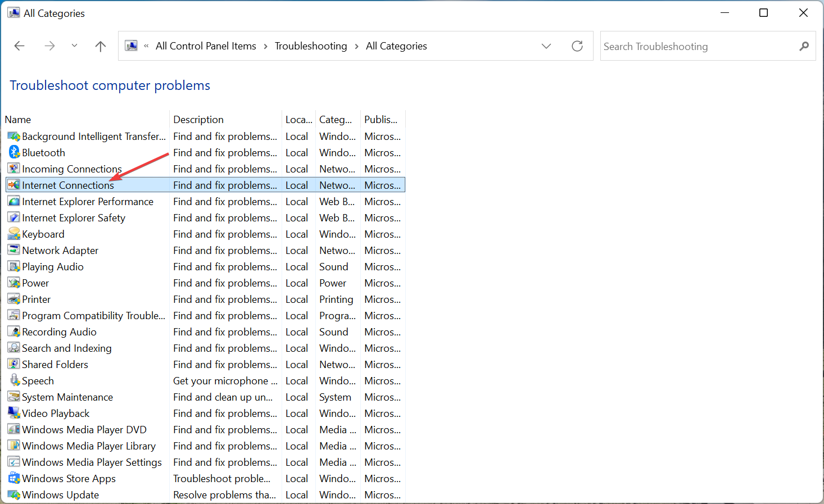Screen dimensions: 824x504
Task: Click the Search and Indexing icon
Action: pyautogui.click(x=13, y=348)
